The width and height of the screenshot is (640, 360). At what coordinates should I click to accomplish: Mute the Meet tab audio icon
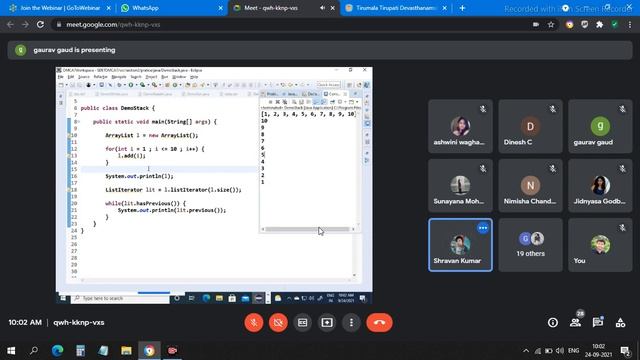[322, 8]
